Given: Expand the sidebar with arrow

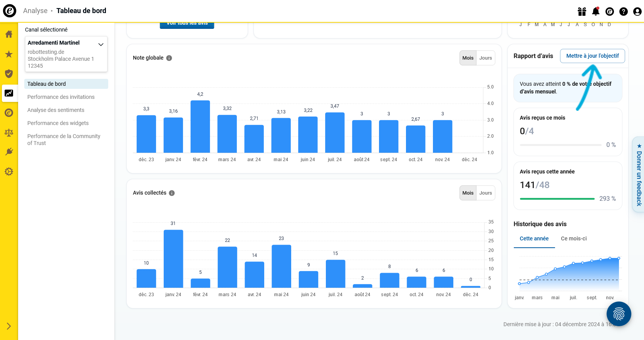Looking at the screenshot, I should 9,326.
